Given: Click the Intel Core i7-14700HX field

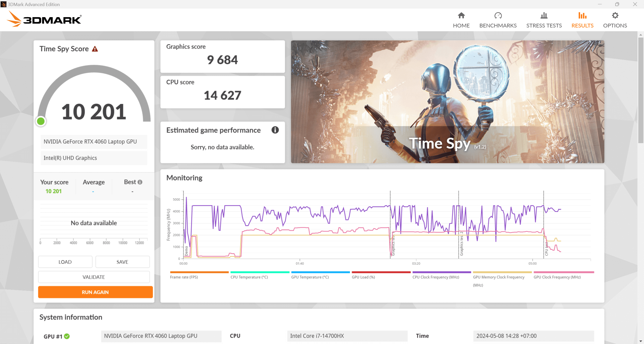Looking at the screenshot, I should click(347, 336).
